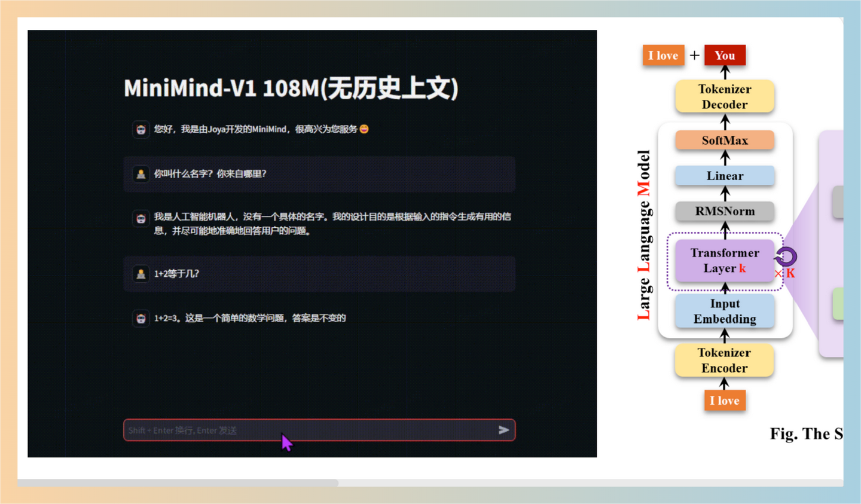Click the top orange 'I love' box

(663, 55)
